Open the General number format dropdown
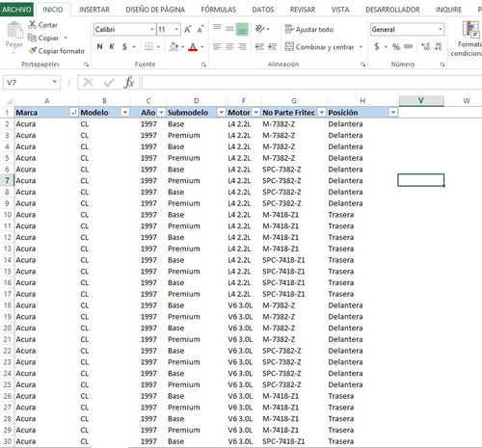482x448 pixels. coord(440,29)
